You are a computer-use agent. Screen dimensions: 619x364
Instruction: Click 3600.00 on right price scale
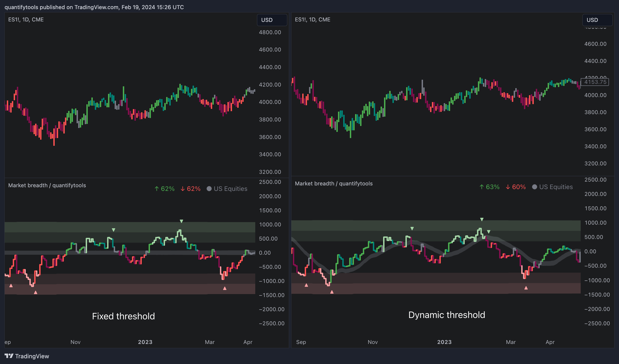(x=596, y=129)
